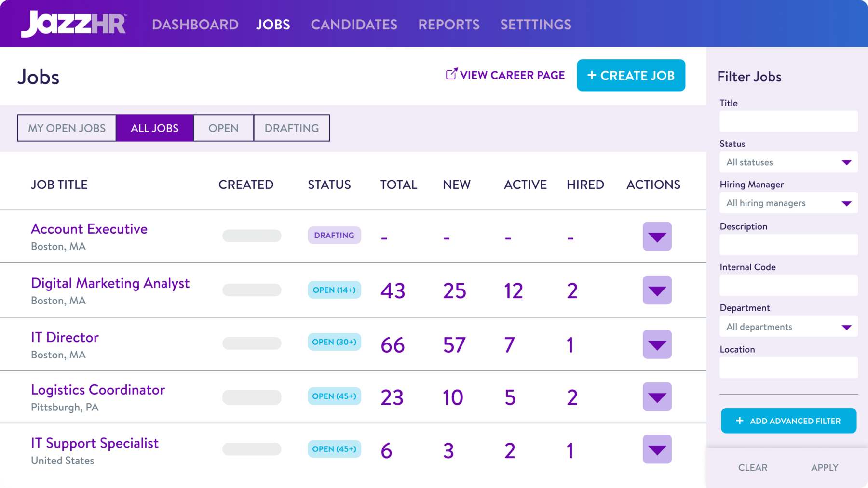868x488 pixels.
Task: Open the actions arrow for IT Support Specialist
Action: [x=657, y=449]
